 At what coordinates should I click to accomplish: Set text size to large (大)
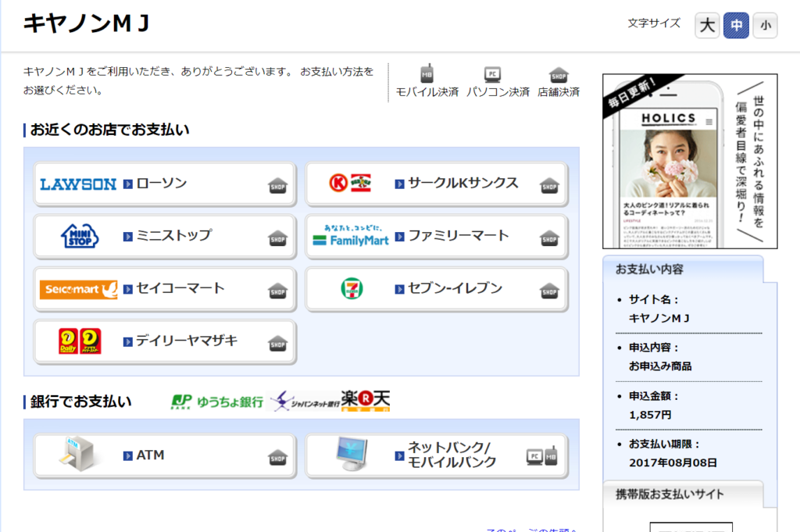pyautogui.click(x=707, y=25)
